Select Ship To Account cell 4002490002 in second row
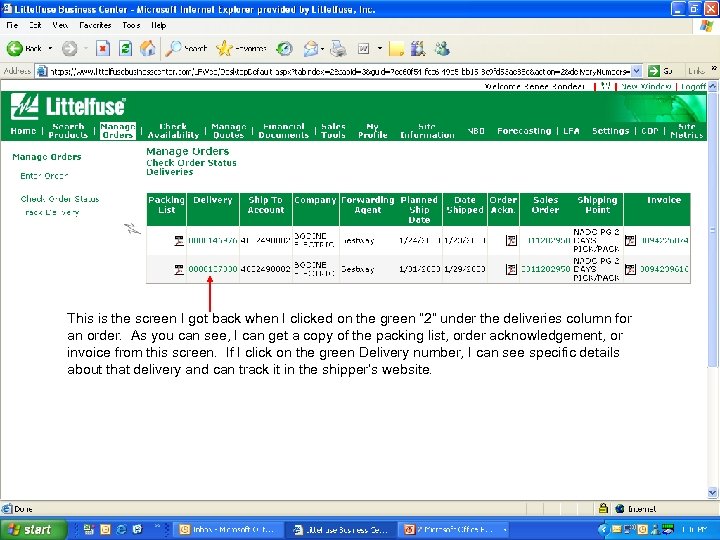720x540 pixels. click(265, 270)
